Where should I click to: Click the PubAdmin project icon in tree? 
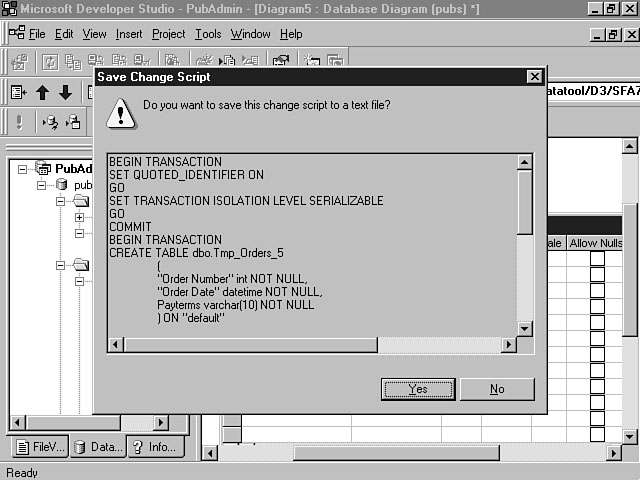pyautogui.click(x=43, y=168)
